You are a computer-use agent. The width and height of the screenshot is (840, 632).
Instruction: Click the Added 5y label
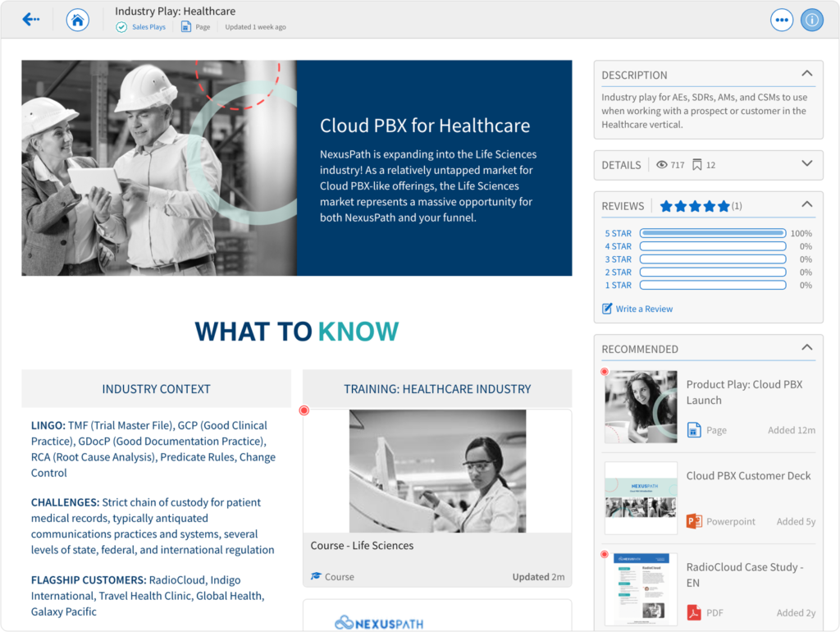click(796, 521)
